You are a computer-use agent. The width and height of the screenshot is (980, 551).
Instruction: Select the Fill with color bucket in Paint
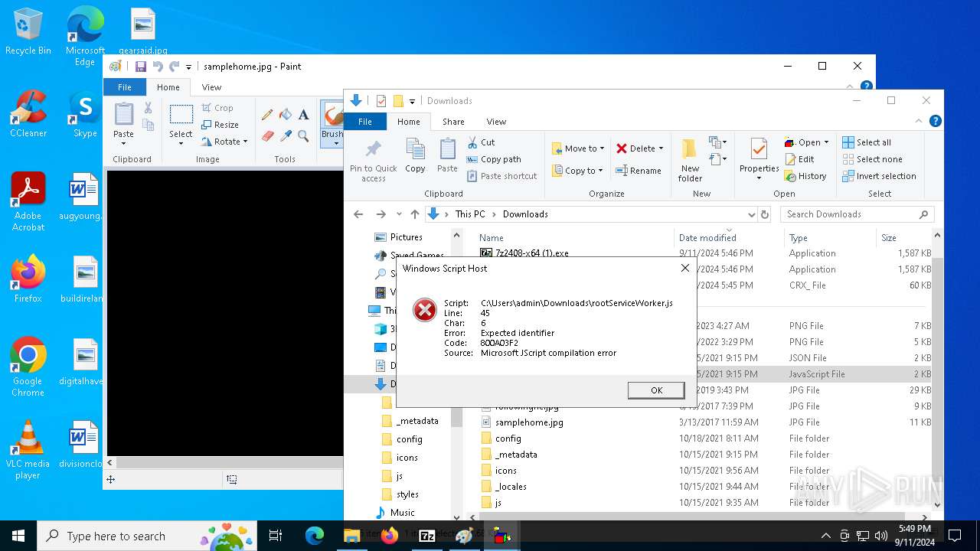(286, 115)
